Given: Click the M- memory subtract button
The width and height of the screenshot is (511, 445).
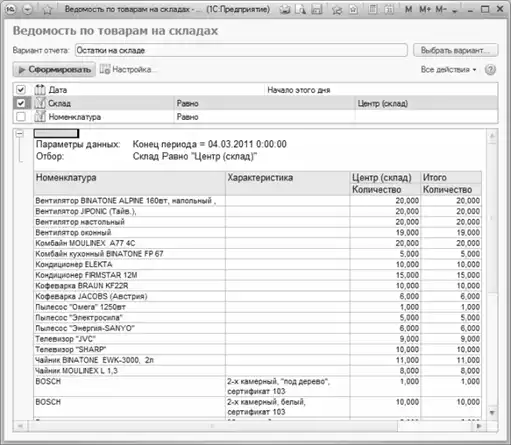Looking at the screenshot, I should [441, 9].
